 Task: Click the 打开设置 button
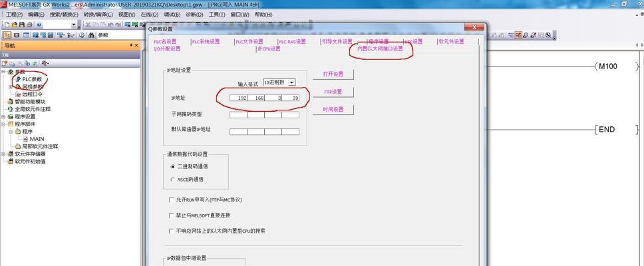coord(333,74)
